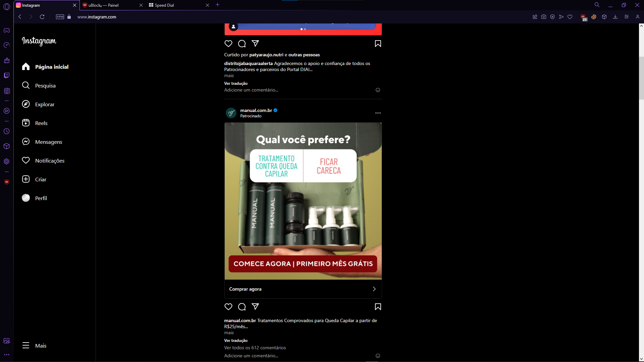Image resolution: width=644 pixels, height=362 pixels.
Task: Open the cookie manager extension
Action: (x=594, y=17)
